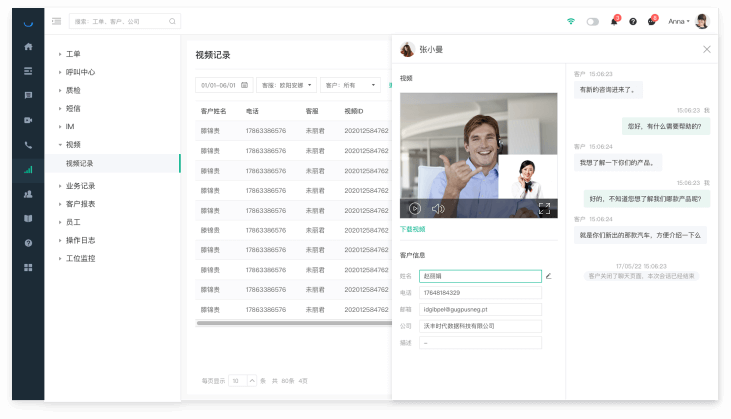Select the 视频记录 submenu item
The height and width of the screenshot is (419, 731).
(x=80, y=163)
